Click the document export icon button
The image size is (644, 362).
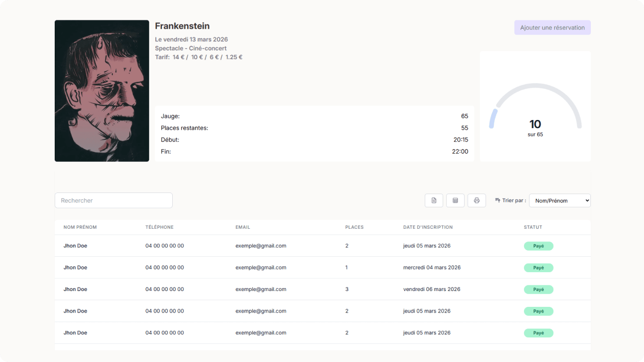434,201
